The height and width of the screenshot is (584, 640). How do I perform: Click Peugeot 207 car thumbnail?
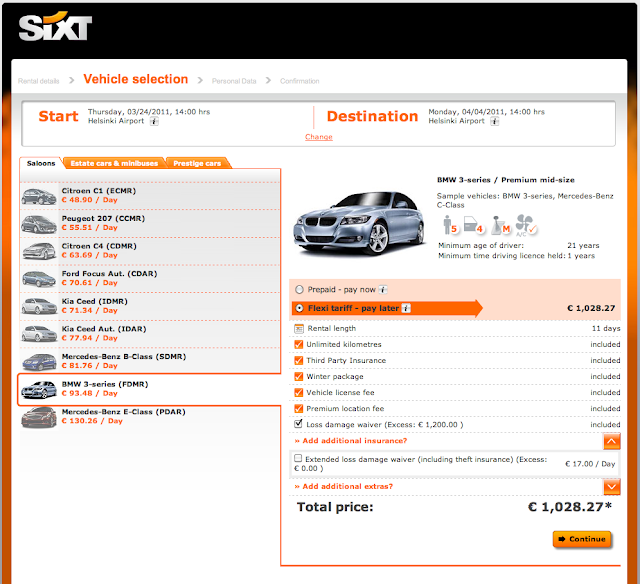tap(39, 224)
